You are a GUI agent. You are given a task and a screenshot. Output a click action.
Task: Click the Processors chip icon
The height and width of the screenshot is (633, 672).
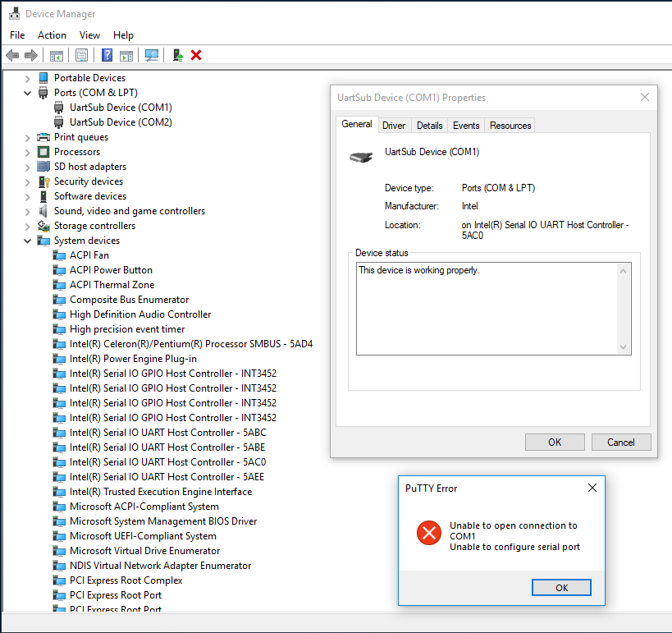[x=43, y=152]
